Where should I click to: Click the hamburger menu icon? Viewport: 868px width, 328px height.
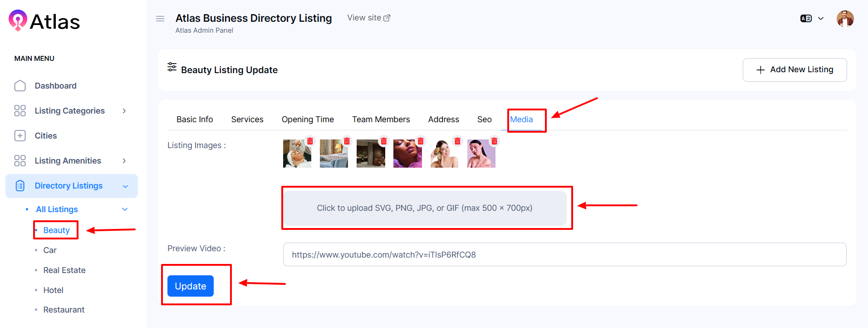pos(160,19)
